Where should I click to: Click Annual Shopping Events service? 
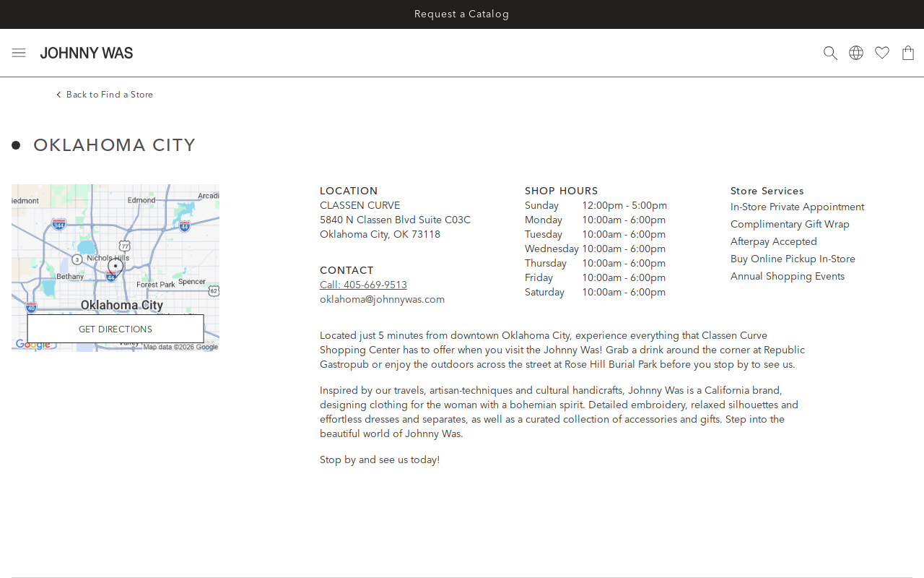point(788,277)
